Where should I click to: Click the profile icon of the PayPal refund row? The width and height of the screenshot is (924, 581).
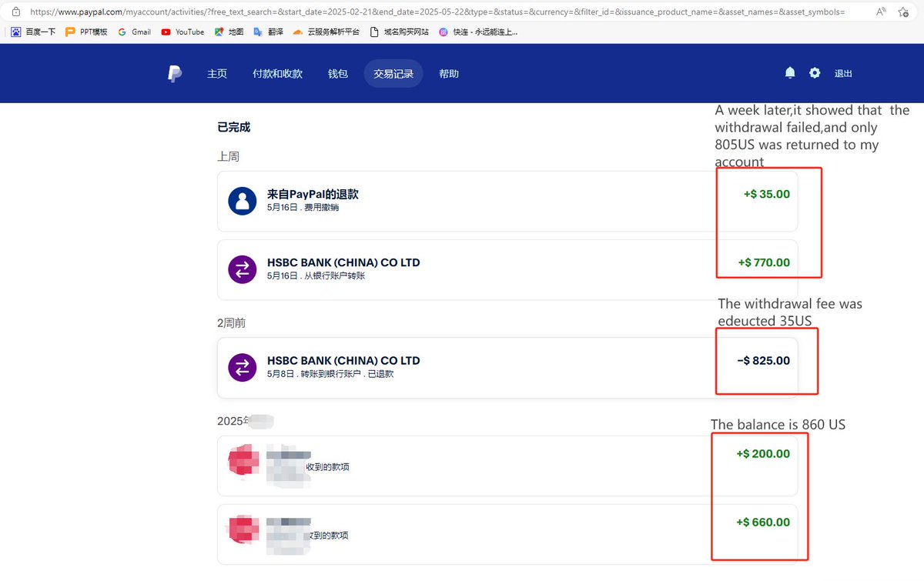[x=243, y=201]
